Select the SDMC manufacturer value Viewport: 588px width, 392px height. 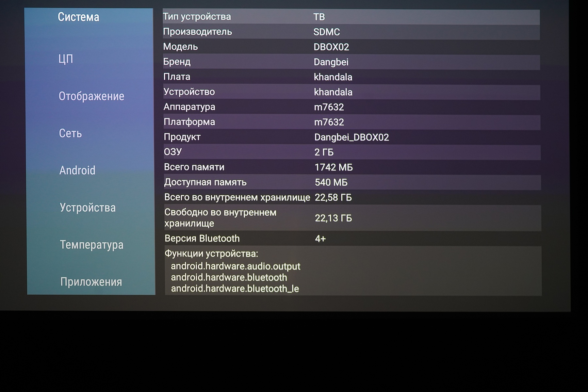(327, 32)
